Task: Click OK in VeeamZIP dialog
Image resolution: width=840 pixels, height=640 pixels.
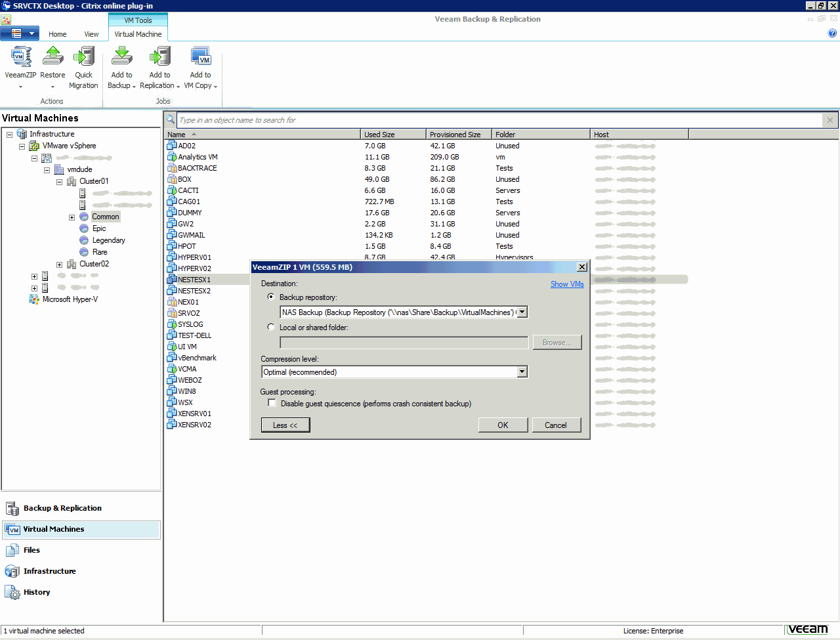Action: (503, 425)
